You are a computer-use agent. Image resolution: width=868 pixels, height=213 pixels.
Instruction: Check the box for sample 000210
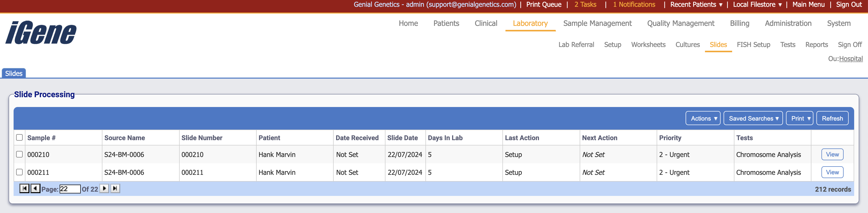click(20, 154)
